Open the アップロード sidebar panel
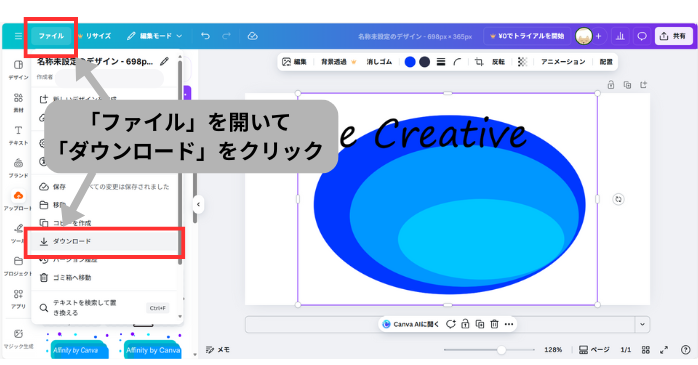The image size is (698, 365). (x=18, y=200)
